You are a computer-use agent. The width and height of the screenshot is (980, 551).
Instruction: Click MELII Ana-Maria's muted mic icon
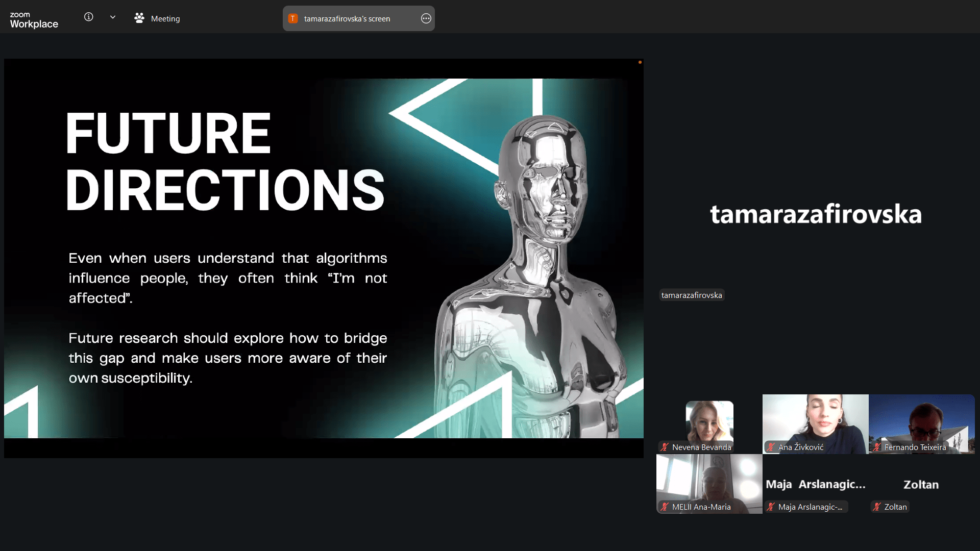tap(665, 507)
